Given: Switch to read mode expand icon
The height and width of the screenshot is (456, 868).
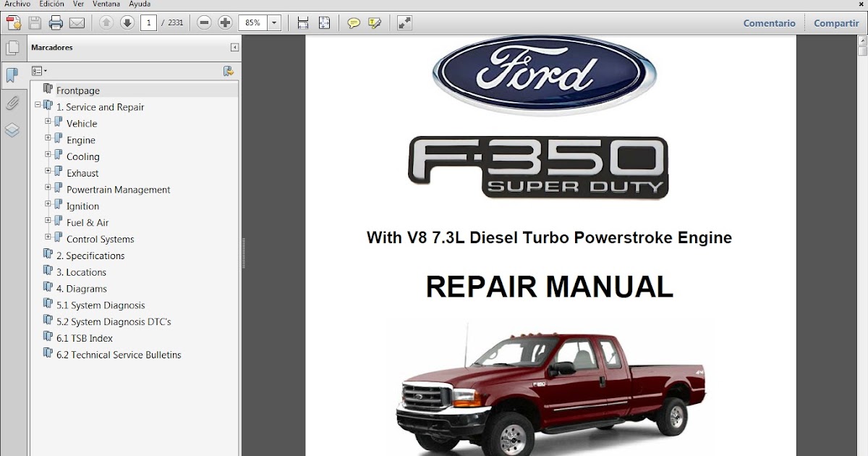Looking at the screenshot, I should [x=404, y=23].
